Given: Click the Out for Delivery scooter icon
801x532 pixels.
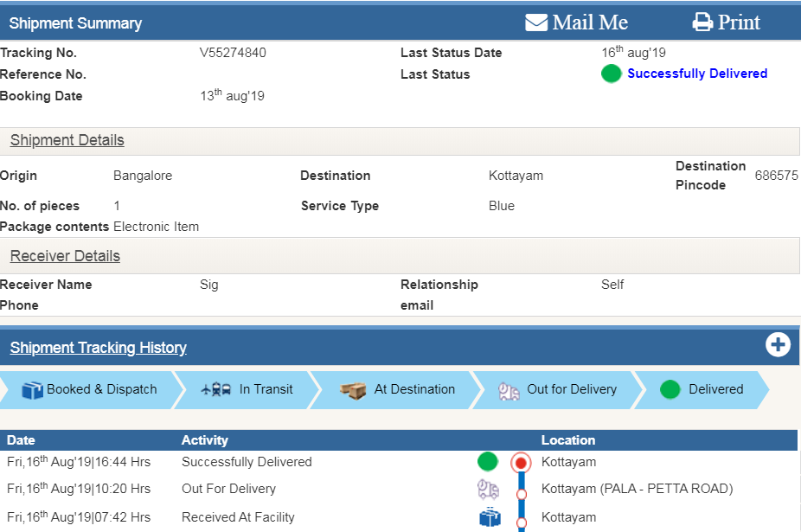Looking at the screenshot, I should click(x=509, y=391).
